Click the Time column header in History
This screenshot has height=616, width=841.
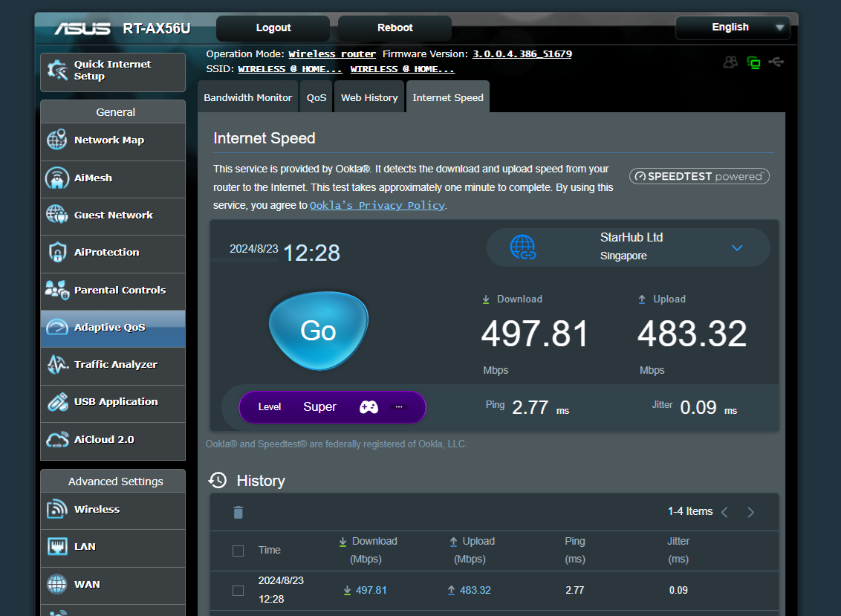[269, 550]
